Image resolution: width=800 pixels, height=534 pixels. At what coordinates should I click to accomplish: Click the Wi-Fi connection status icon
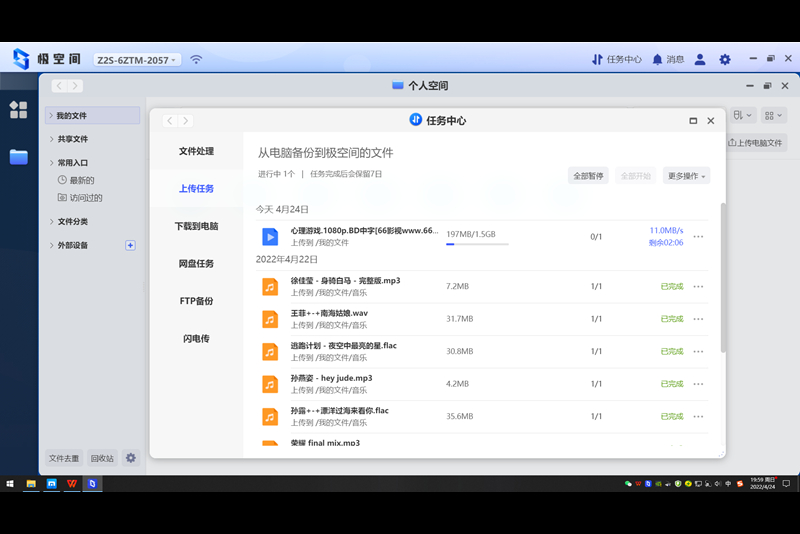[x=196, y=59]
